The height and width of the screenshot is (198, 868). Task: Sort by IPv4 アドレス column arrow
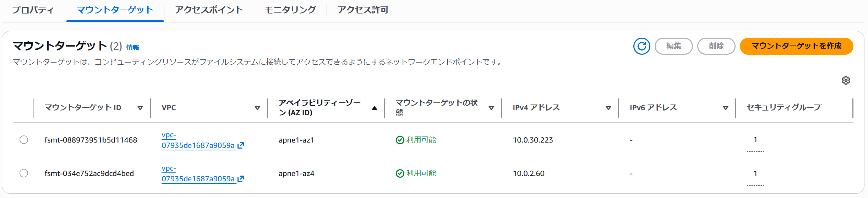coord(608,108)
